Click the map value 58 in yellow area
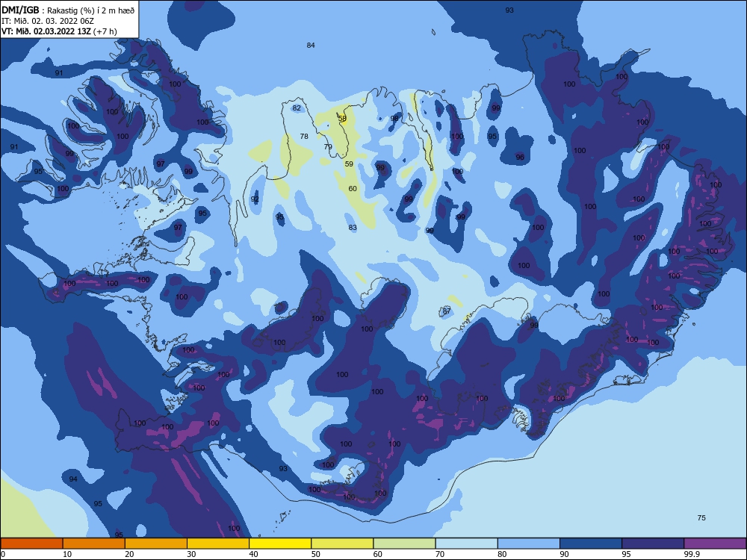This screenshot has width=747, height=560. [342, 119]
